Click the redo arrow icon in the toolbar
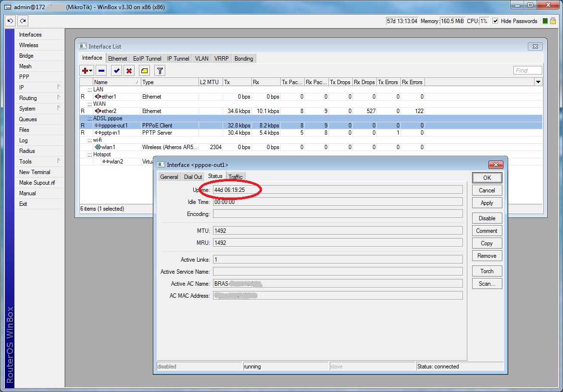 click(23, 21)
